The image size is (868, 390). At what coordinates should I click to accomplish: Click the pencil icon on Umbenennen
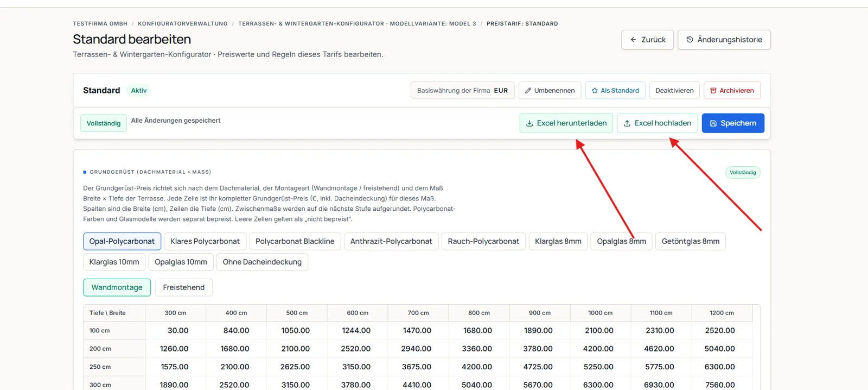[x=528, y=91]
